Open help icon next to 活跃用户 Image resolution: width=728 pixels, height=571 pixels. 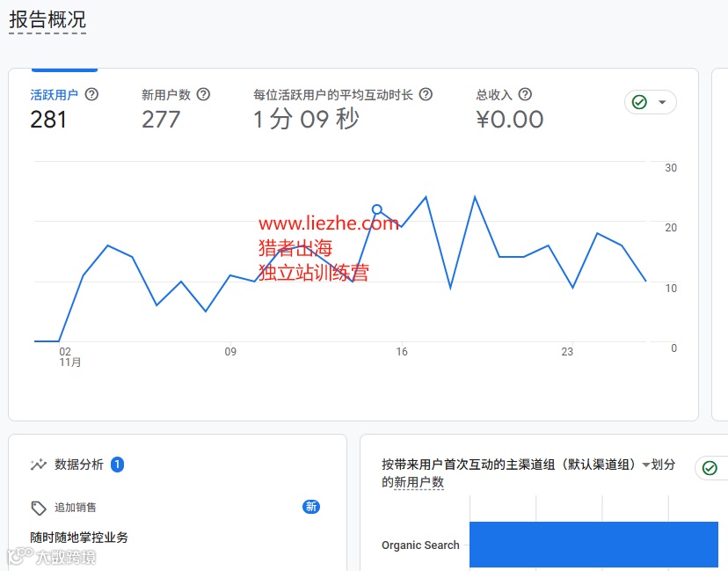click(x=91, y=94)
